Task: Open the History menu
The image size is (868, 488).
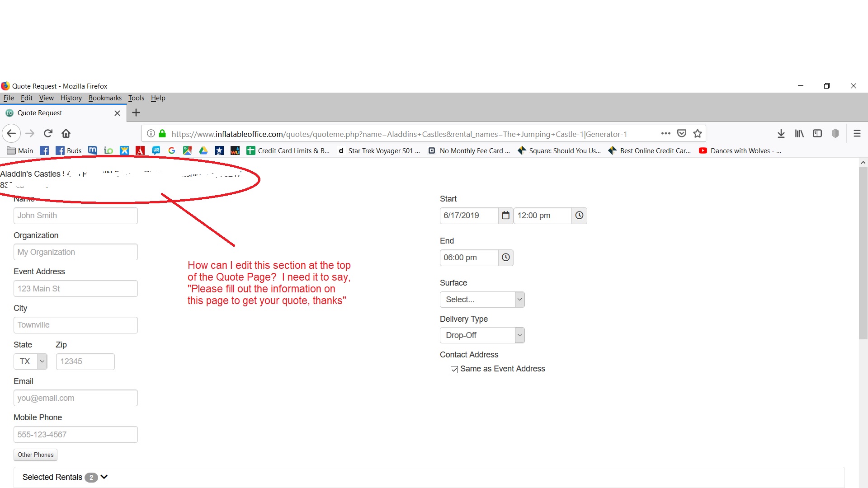Action: coord(71,98)
